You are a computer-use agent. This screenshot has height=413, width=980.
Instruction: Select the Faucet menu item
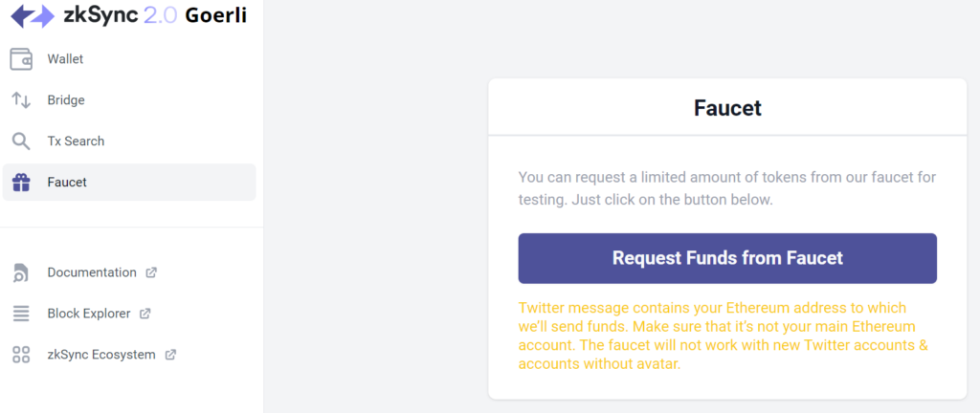click(x=67, y=182)
